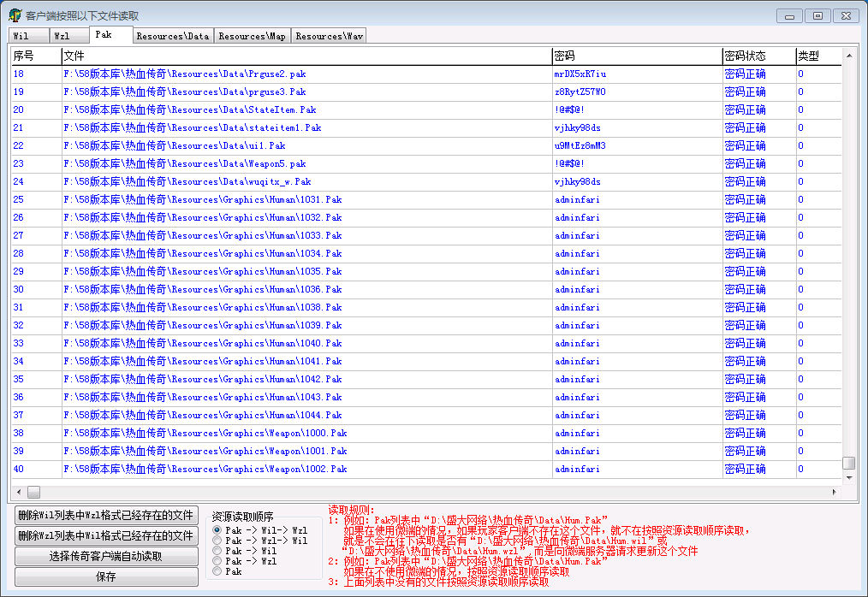Switch to the Wzl tab
The width and height of the screenshot is (868, 597).
69,36
